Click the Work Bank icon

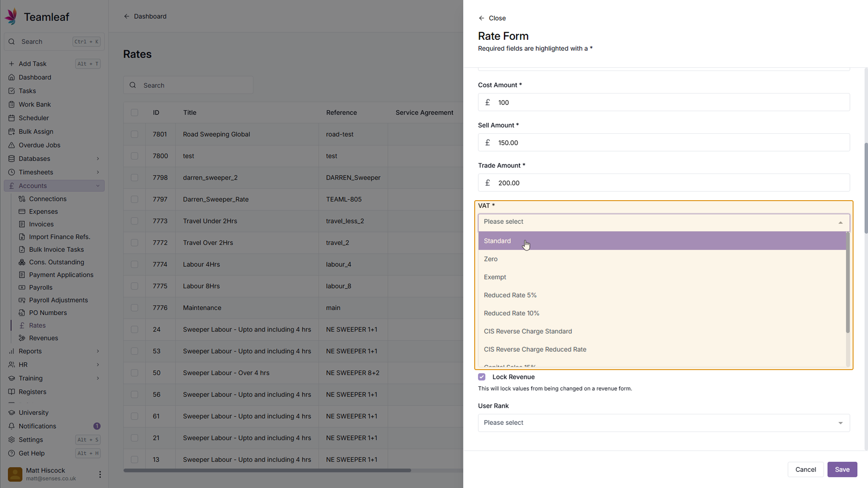coord(12,104)
